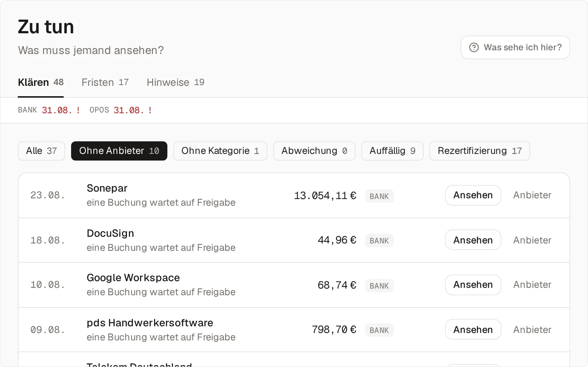Filter by Ohne Kategorie
This screenshot has height=367, width=588.
[220, 151]
